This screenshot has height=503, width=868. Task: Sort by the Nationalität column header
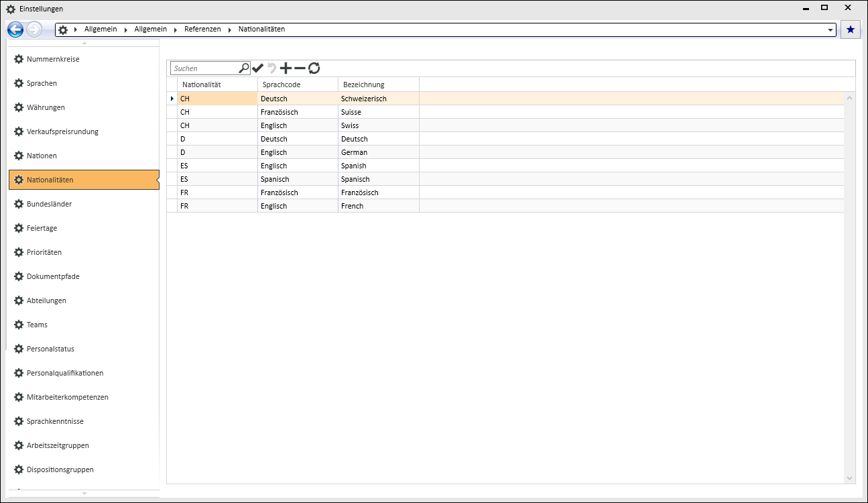217,85
